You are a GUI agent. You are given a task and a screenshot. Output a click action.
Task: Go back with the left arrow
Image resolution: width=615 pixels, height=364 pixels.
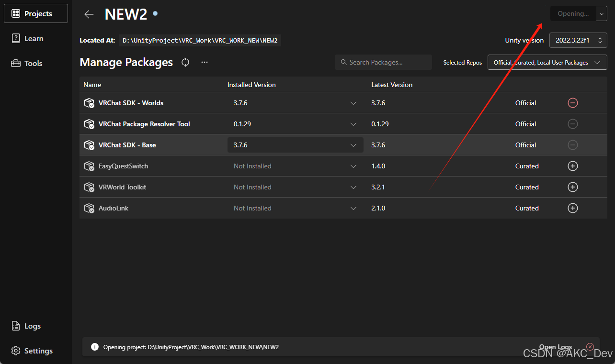pyautogui.click(x=89, y=14)
